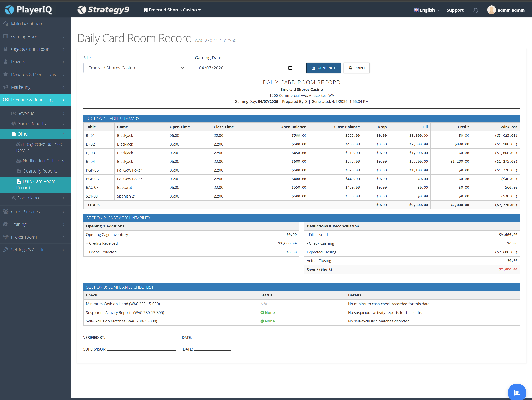Collapse the Revenue & Reporting section
Image resolution: width=532 pixels, height=400 pixels.
[35, 100]
